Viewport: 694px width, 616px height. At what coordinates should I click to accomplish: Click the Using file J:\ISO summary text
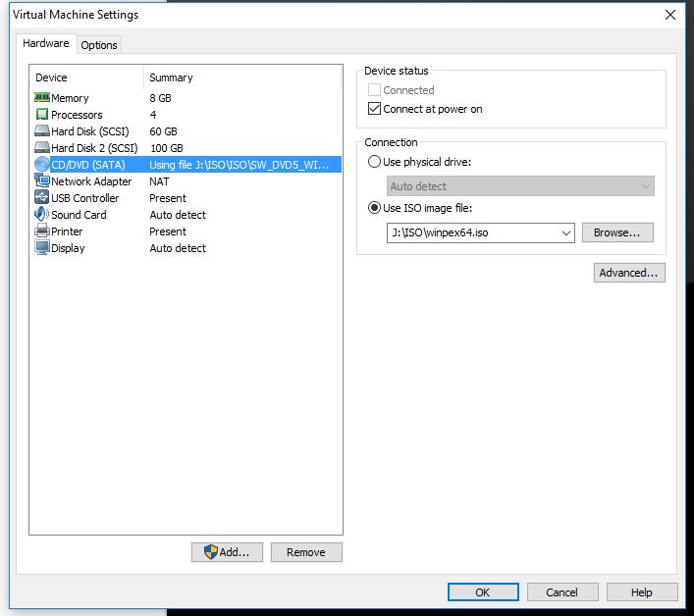[239, 165]
